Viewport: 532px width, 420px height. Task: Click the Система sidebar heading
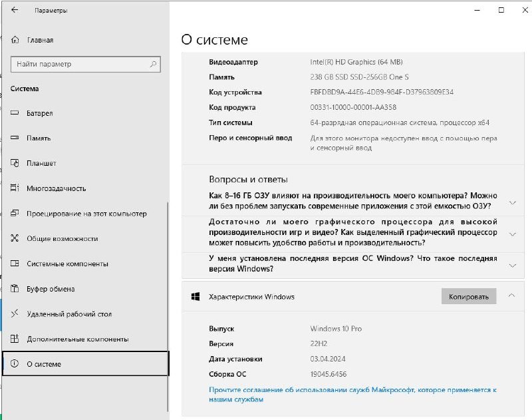[x=25, y=89]
